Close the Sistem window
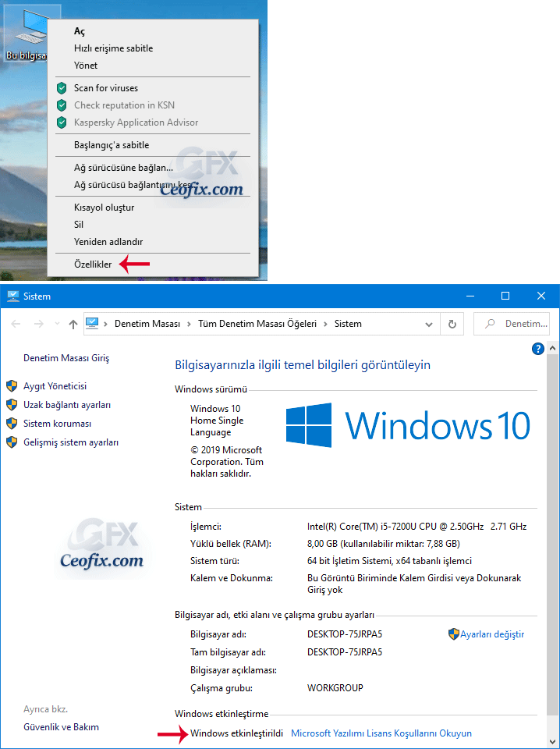Image resolution: width=560 pixels, height=749 pixels. [x=541, y=296]
